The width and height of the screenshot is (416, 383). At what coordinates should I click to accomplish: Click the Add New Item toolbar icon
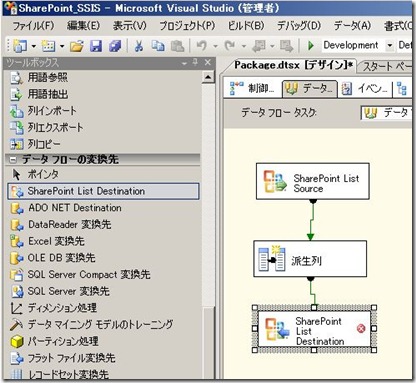[48, 46]
